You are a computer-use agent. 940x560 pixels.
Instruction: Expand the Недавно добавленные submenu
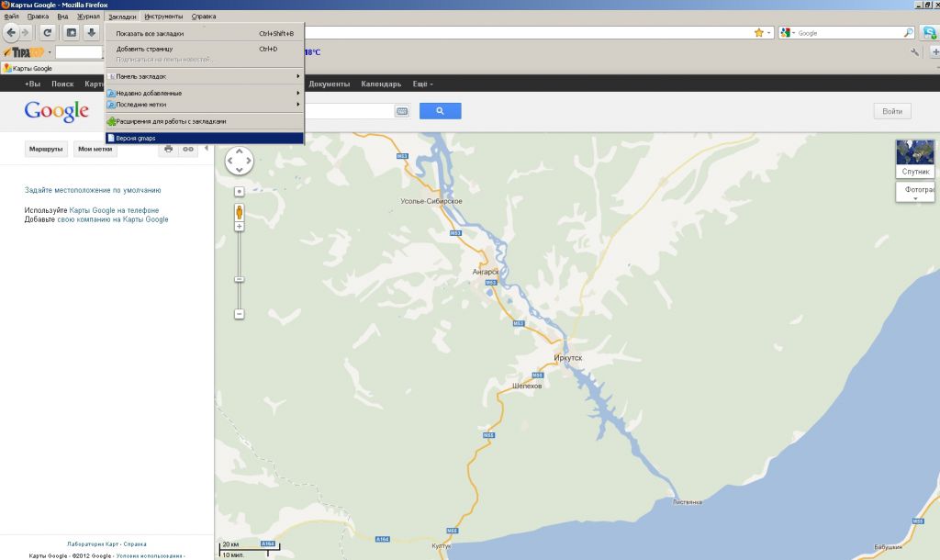click(x=204, y=94)
